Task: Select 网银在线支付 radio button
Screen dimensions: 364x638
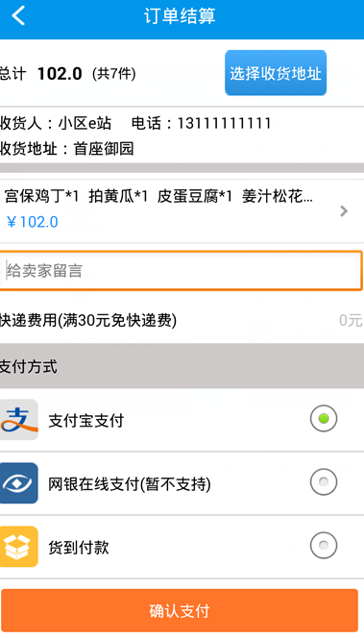Action: tap(324, 481)
